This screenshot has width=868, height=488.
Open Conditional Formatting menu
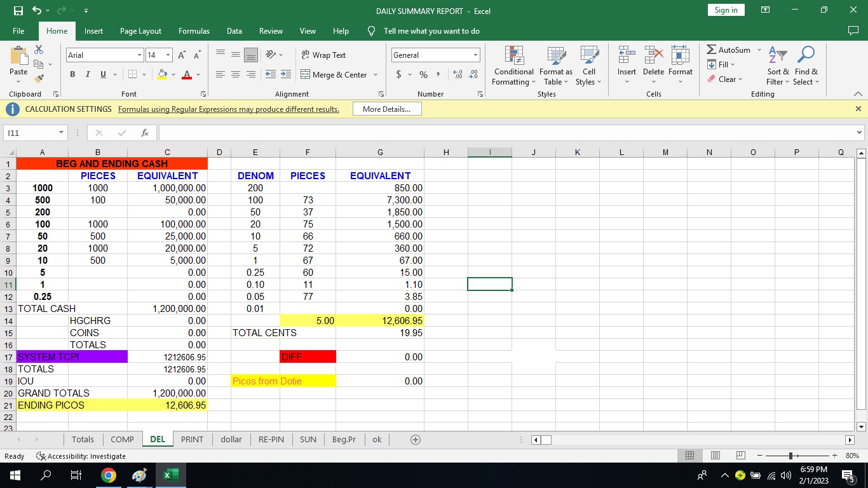[x=513, y=65]
